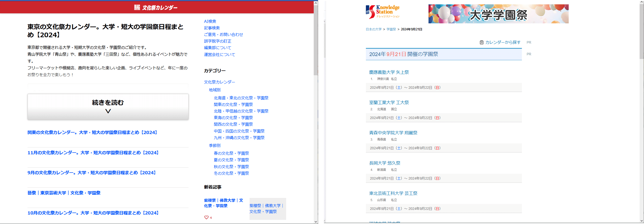Image resolution: width=644 pixels, height=224 pixels.
Task: Click the date row under 長岡大学 悠久祭
Action: pos(444,178)
